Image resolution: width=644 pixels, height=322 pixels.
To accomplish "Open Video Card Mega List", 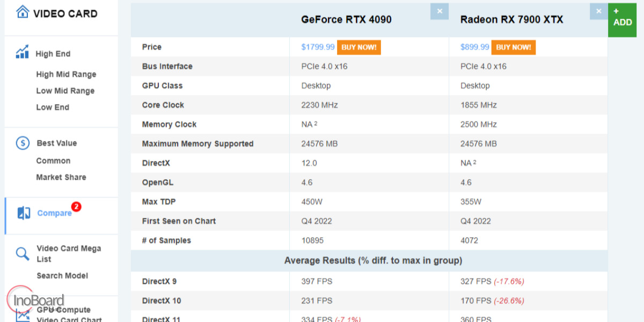I will pyautogui.click(x=69, y=254).
